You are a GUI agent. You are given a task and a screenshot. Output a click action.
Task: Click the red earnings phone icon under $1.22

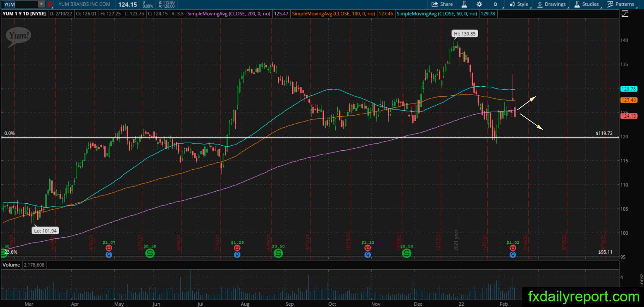(368, 248)
